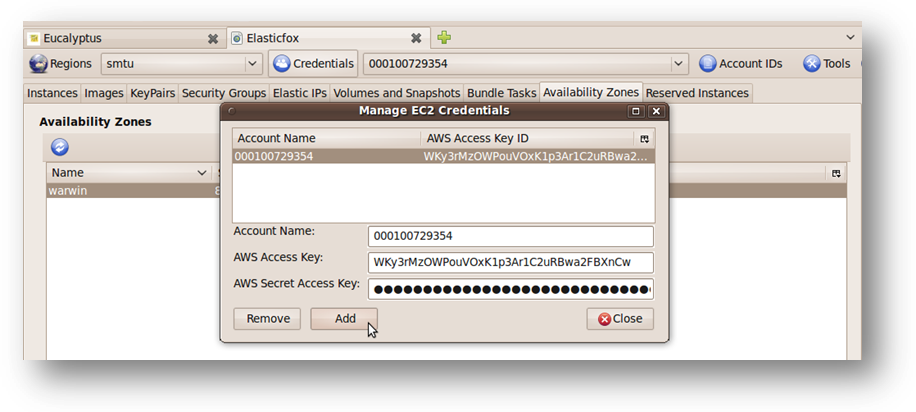Screen dimensions: 916x412
Task: Click the dialog title bar X button
Action: (656, 112)
